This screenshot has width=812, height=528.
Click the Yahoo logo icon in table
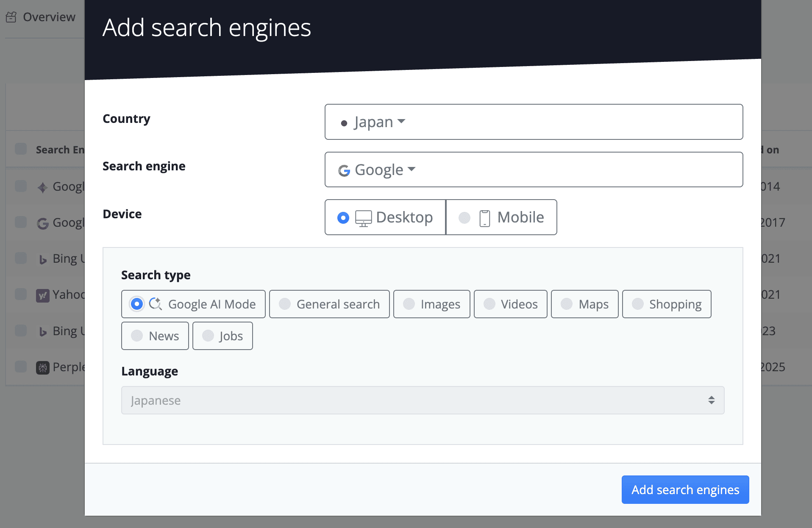[43, 295]
